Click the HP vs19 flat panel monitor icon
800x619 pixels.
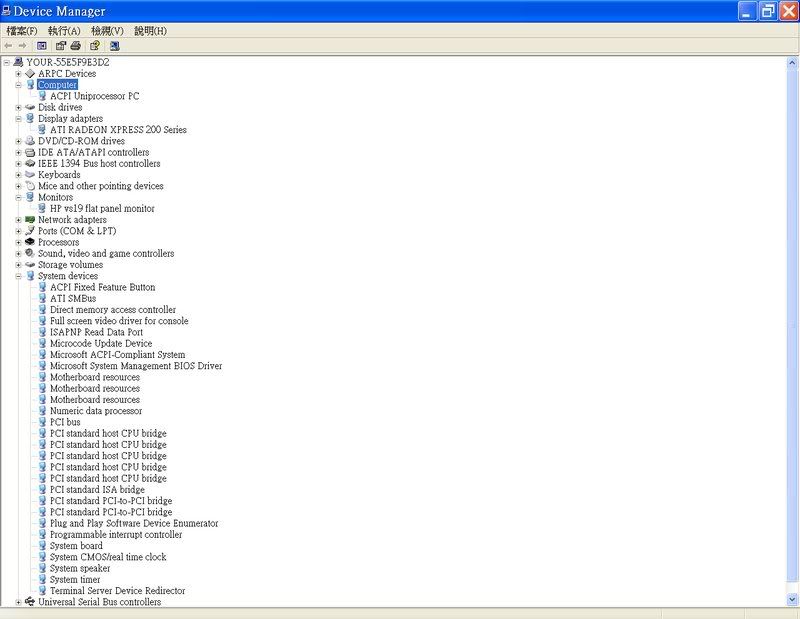[x=42, y=208]
